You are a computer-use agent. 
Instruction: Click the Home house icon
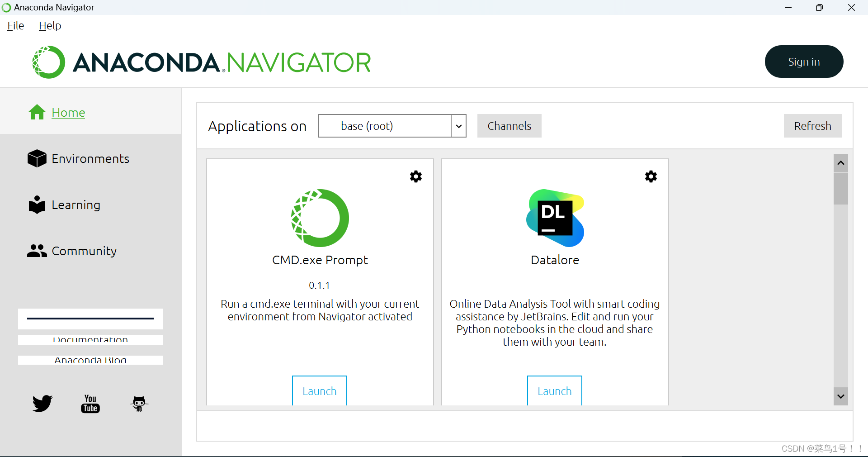coord(37,112)
